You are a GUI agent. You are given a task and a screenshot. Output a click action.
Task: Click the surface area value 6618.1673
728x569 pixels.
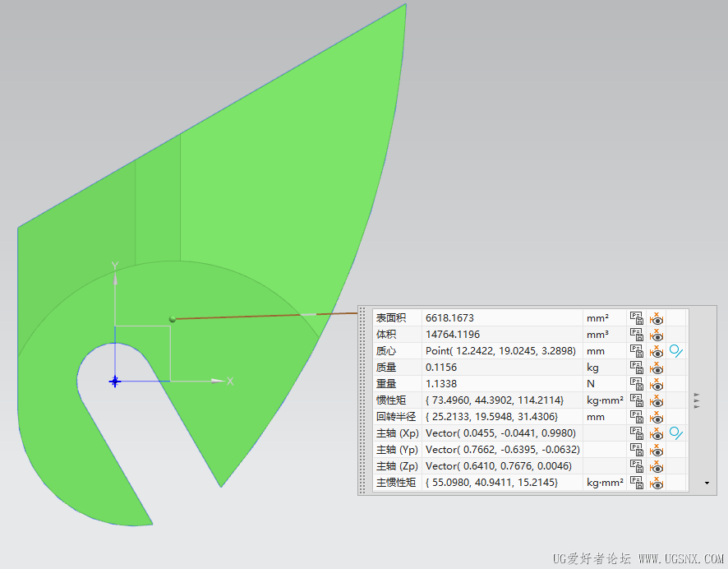coord(449,318)
